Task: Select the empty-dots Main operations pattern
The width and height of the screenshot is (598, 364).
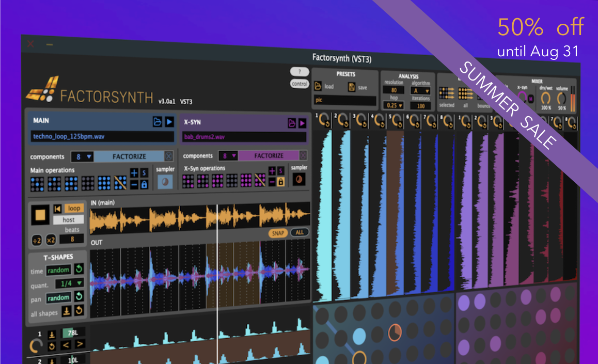Action: (88, 183)
